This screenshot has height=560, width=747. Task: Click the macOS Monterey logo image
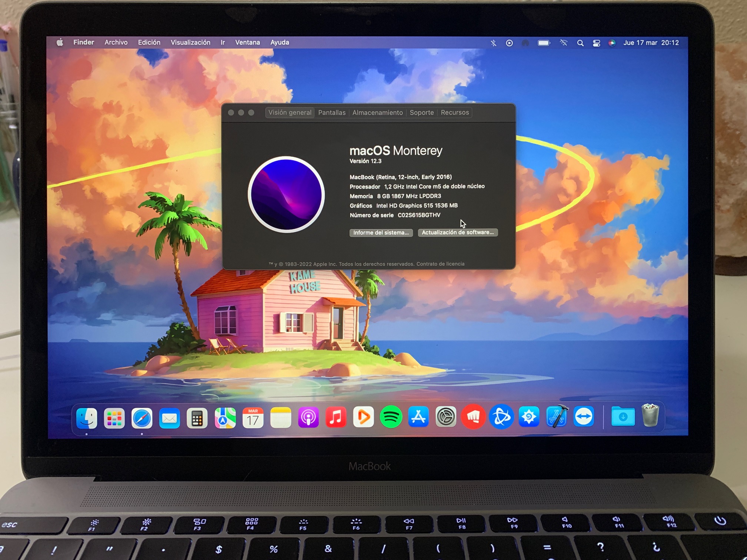click(x=286, y=194)
